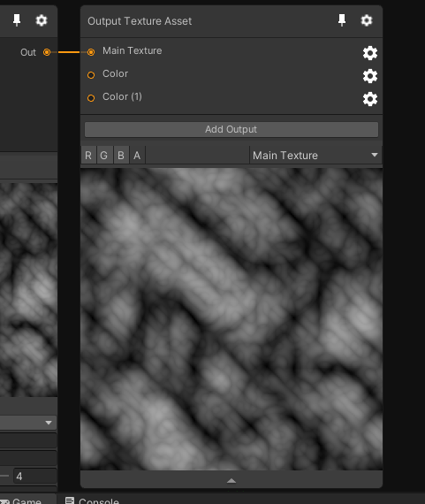The width and height of the screenshot is (425, 504).
Task: Switch to the Console tab
Action: point(92,500)
